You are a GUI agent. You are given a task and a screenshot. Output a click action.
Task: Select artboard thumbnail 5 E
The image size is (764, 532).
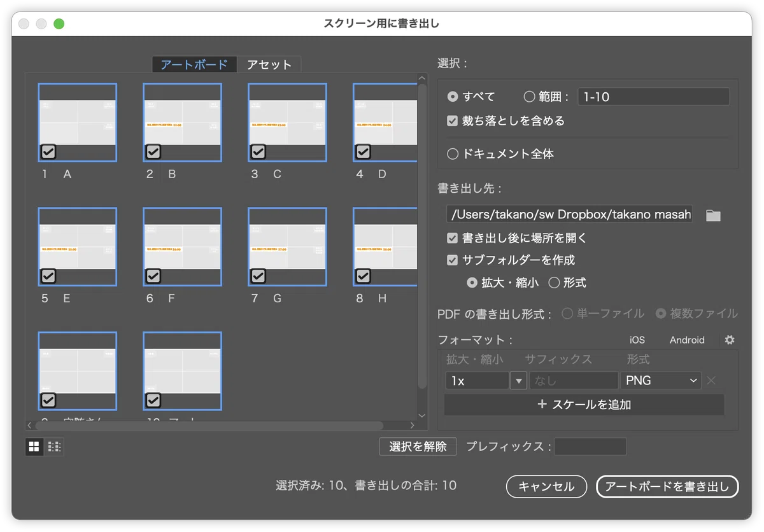click(x=78, y=246)
